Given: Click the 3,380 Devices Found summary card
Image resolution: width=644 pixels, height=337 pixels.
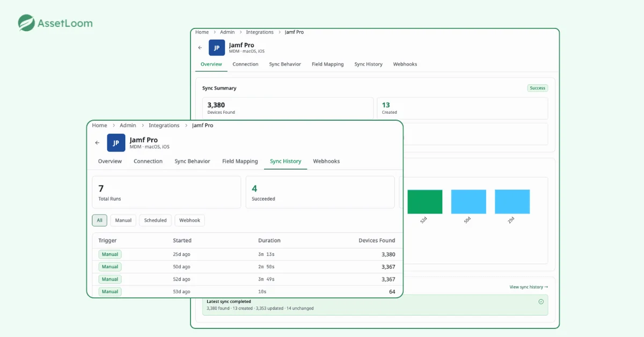Looking at the screenshot, I should point(288,108).
